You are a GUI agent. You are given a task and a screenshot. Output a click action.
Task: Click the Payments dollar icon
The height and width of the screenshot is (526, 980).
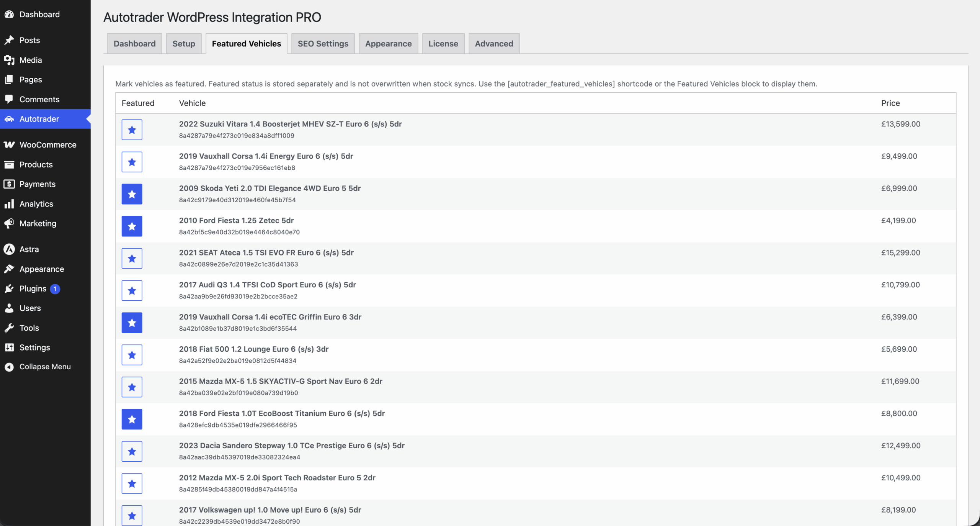(x=9, y=184)
